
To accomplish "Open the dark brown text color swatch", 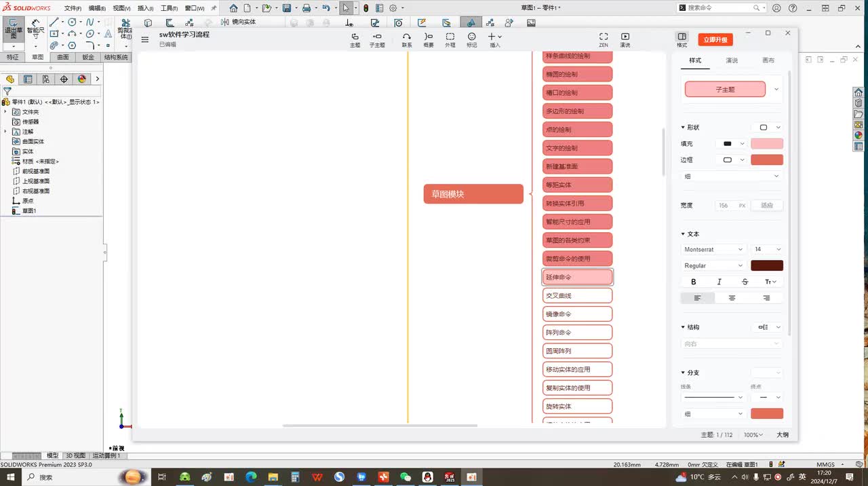I will pyautogui.click(x=767, y=265).
